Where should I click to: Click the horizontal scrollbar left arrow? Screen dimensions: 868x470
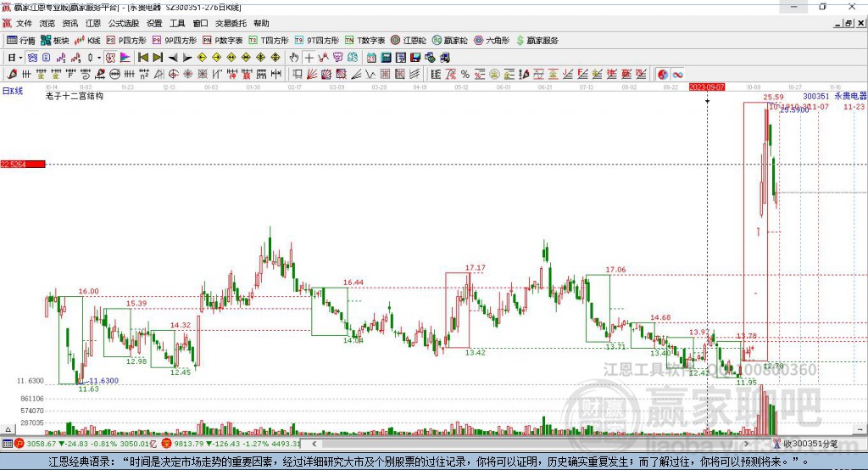click(314, 444)
